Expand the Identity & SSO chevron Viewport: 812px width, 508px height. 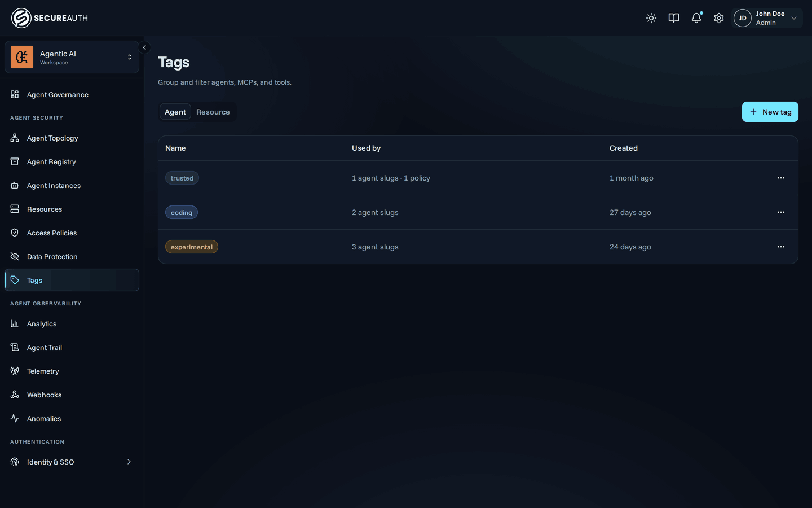[x=129, y=462]
